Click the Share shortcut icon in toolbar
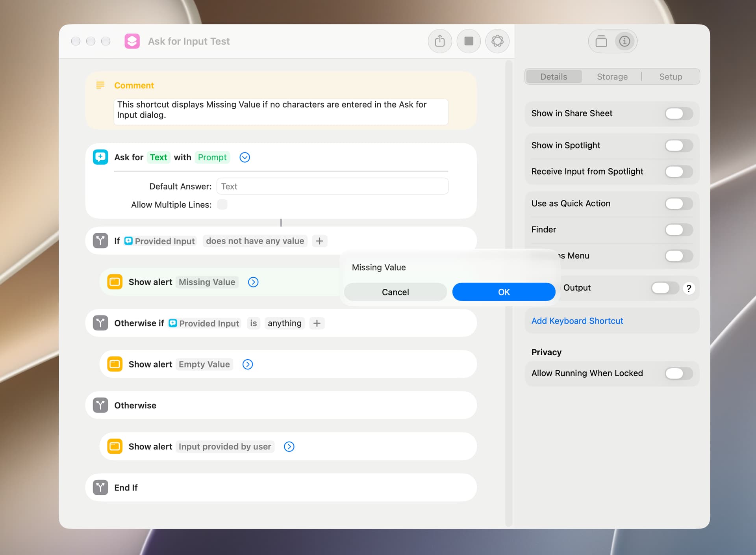Screen dimensions: 756x555 [440, 41]
